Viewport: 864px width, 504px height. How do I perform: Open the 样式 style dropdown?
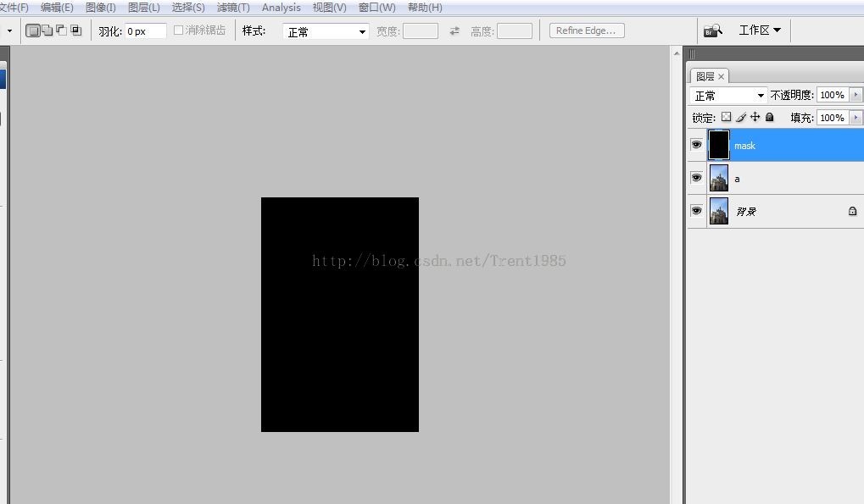click(326, 32)
